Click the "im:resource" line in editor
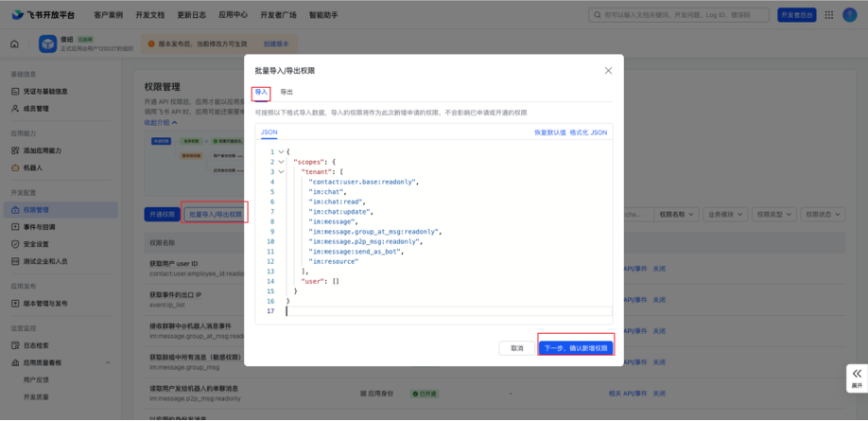The height and width of the screenshot is (421, 868). (x=333, y=261)
